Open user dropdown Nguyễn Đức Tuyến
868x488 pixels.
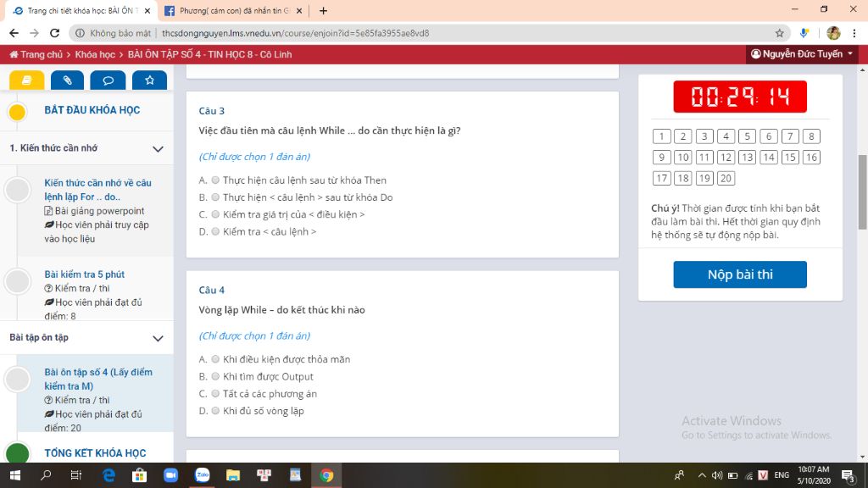click(x=802, y=53)
